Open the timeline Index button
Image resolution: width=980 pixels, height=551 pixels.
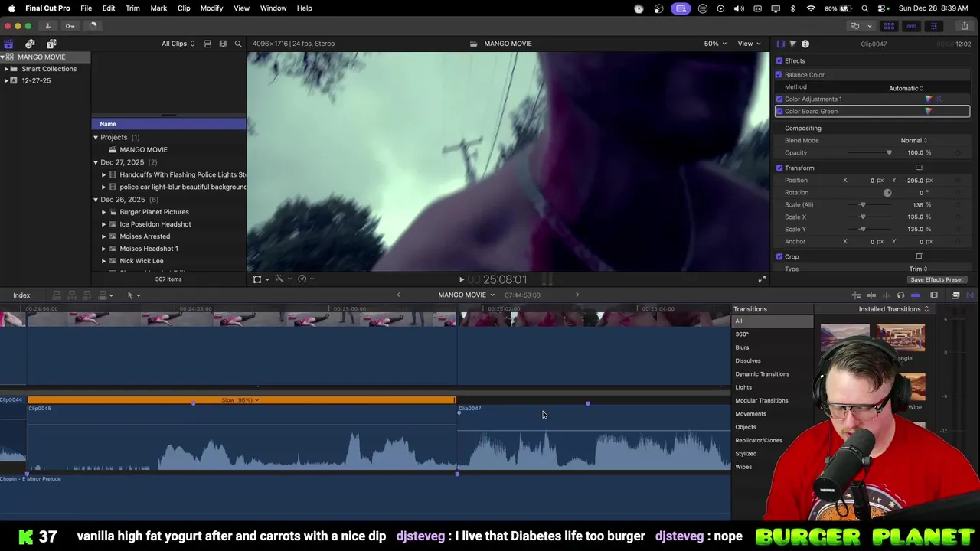(x=21, y=295)
